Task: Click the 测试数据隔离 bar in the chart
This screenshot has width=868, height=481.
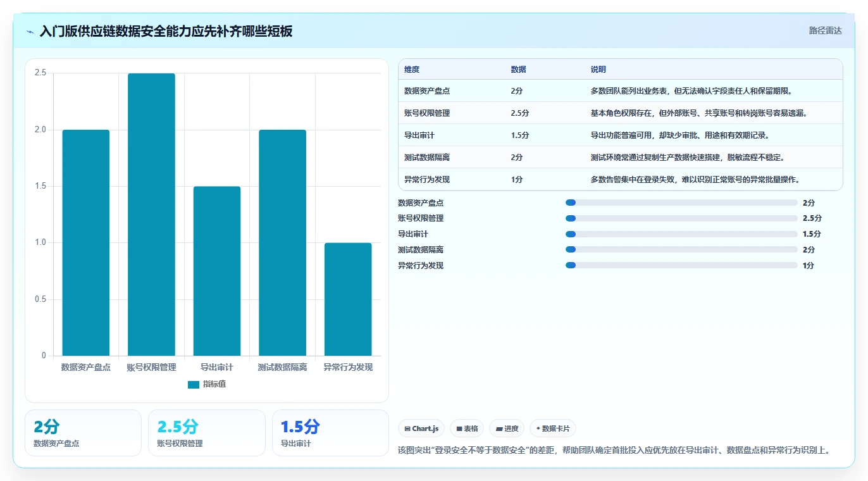Action: pyautogui.click(x=282, y=242)
